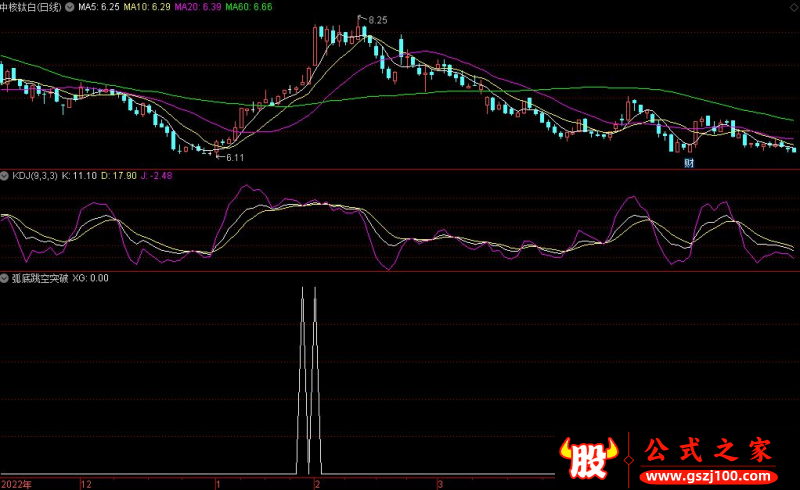
Task: Click the round icon left of KDJ(9,3,3)
Action: tap(5, 176)
